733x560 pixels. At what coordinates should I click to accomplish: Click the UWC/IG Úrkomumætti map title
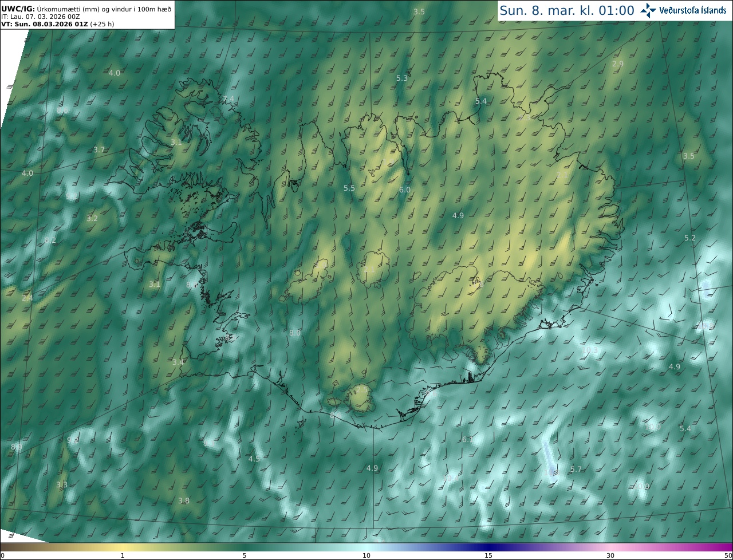tap(86, 9)
